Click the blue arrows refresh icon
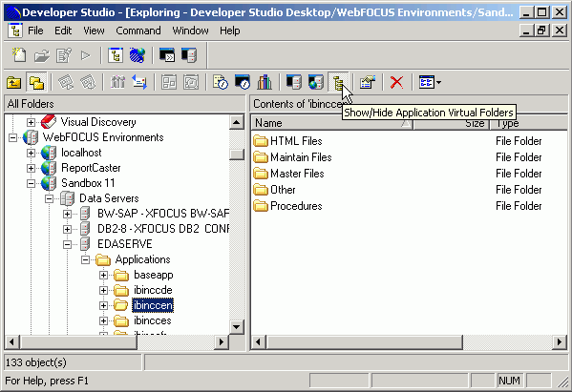The height and width of the screenshot is (392, 572). pos(139,82)
